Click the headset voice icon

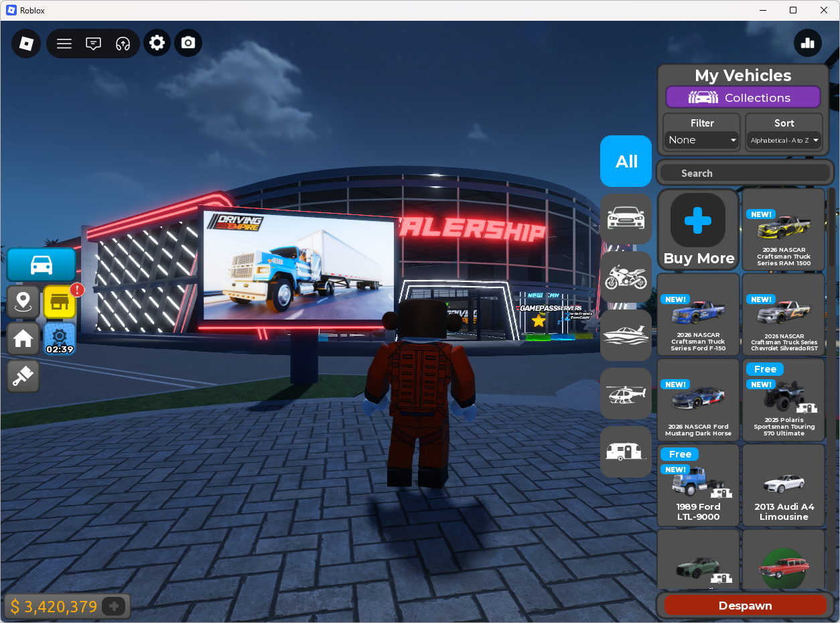123,44
